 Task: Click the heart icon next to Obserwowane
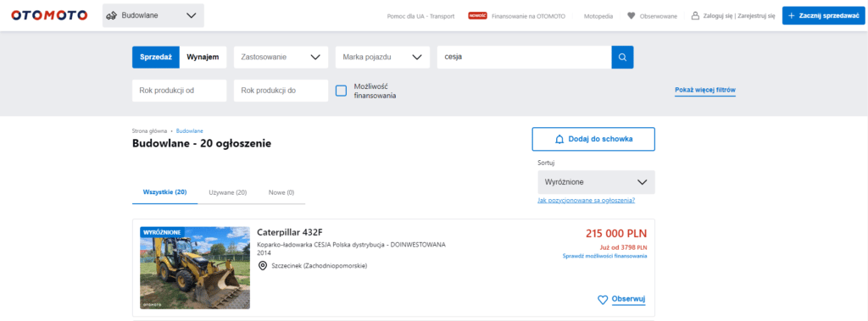click(631, 16)
